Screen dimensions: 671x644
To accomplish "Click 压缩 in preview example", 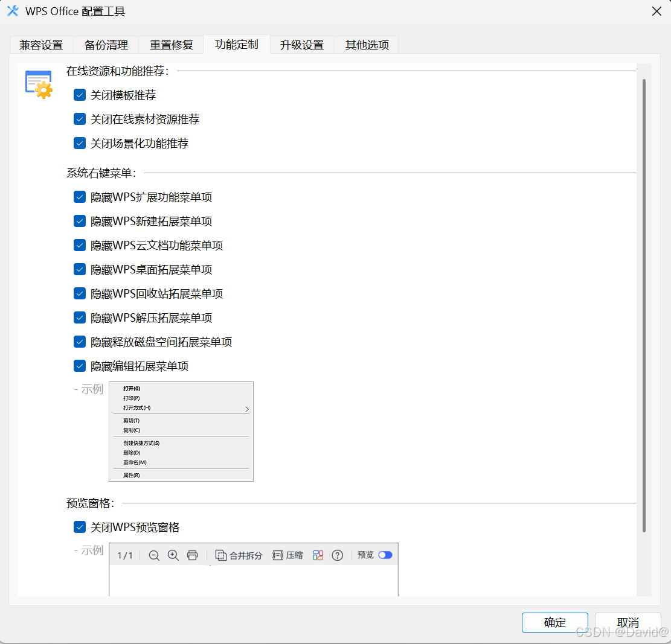I will 287,555.
